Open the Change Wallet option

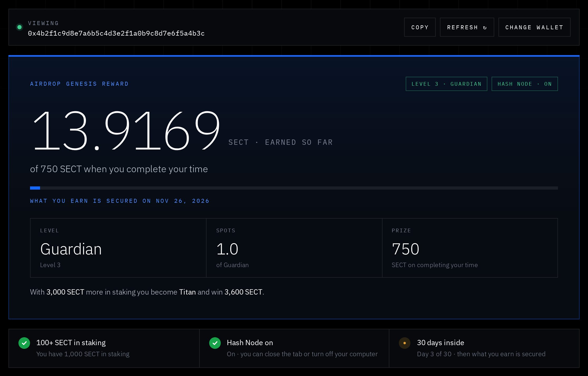tap(534, 27)
